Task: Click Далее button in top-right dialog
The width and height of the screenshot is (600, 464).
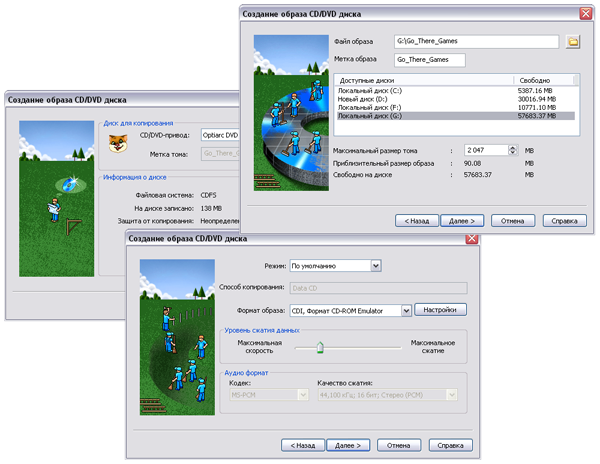Action: click(x=462, y=221)
